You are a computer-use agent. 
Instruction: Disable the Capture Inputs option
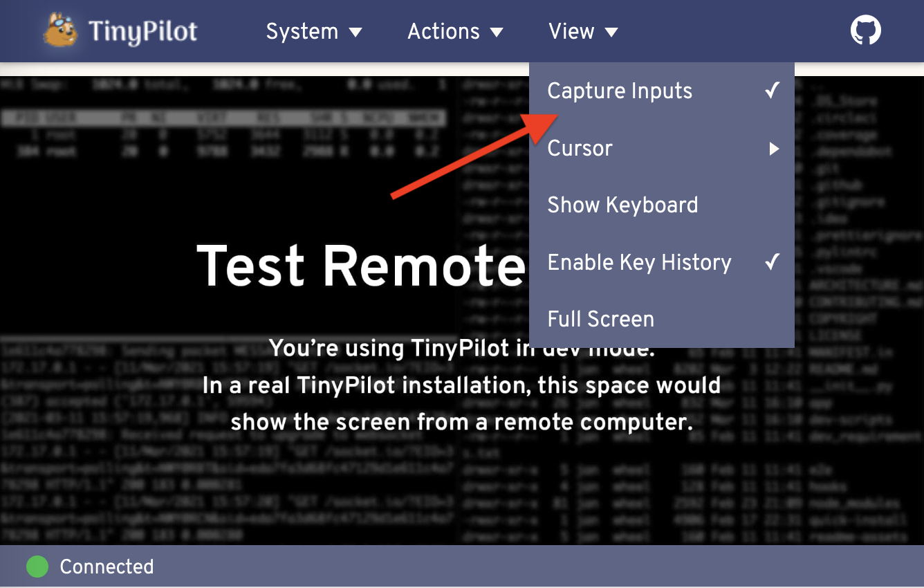[x=619, y=90]
